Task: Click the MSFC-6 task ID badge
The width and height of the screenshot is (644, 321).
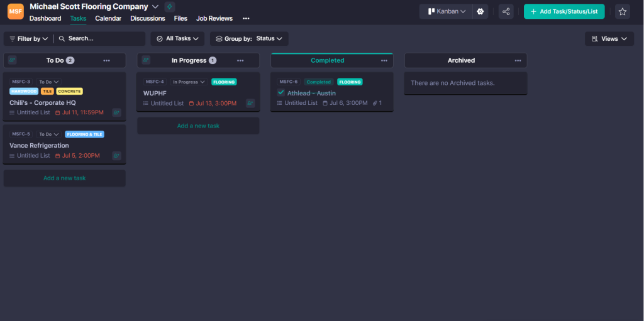Action: pyautogui.click(x=289, y=82)
